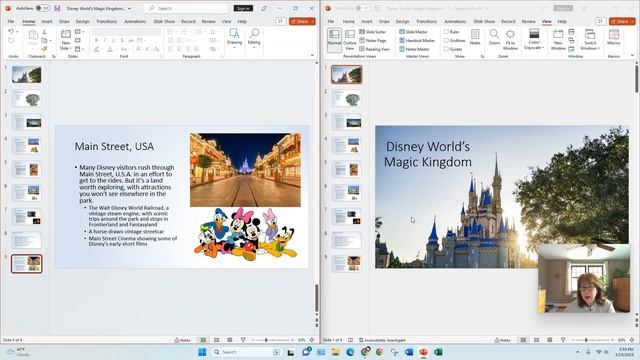Open Microsoft Edge from the taskbar
640x360 pixels.
(350, 352)
